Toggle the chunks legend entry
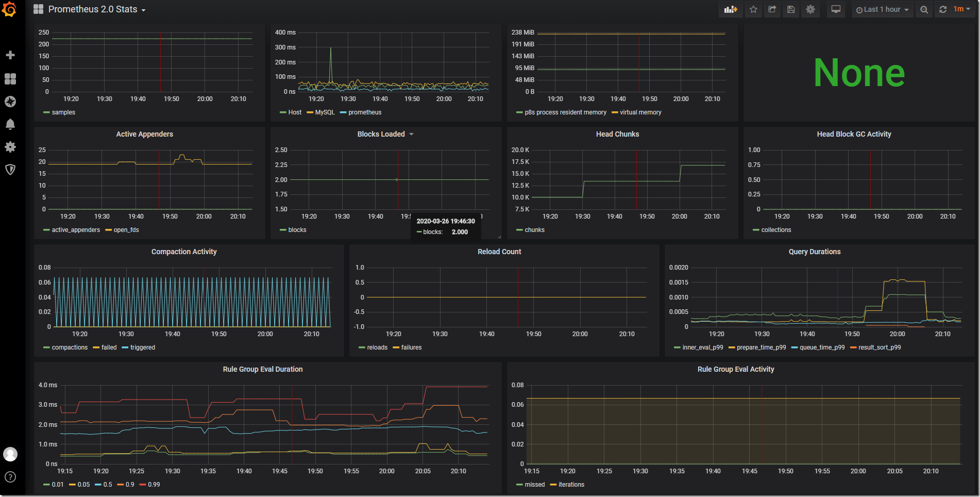The height and width of the screenshot is (497, 980). point(534,230)
